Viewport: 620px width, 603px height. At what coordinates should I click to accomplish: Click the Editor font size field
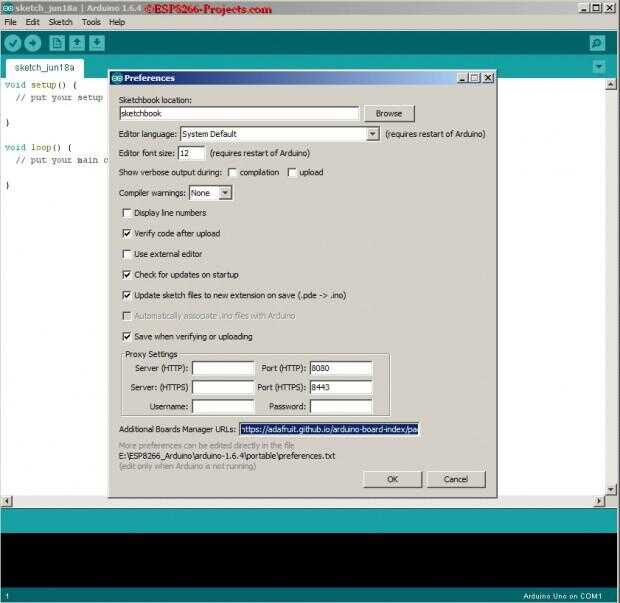[x=191, y=153]
